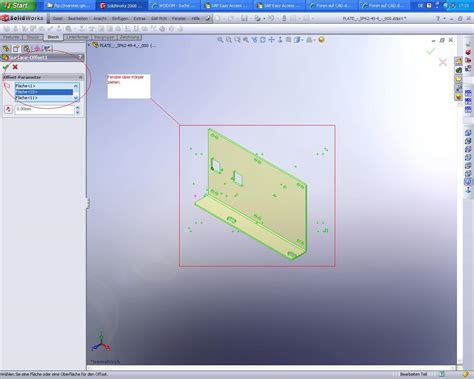Click the Windows Start button
The width and height of the screenshot is (474, 379).
coord(17,5)
